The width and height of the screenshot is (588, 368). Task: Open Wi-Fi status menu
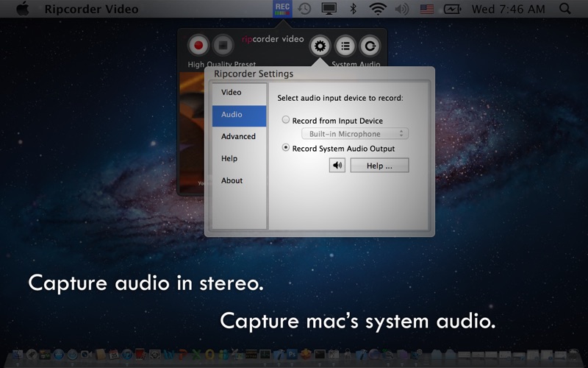(x=378, y=9)
